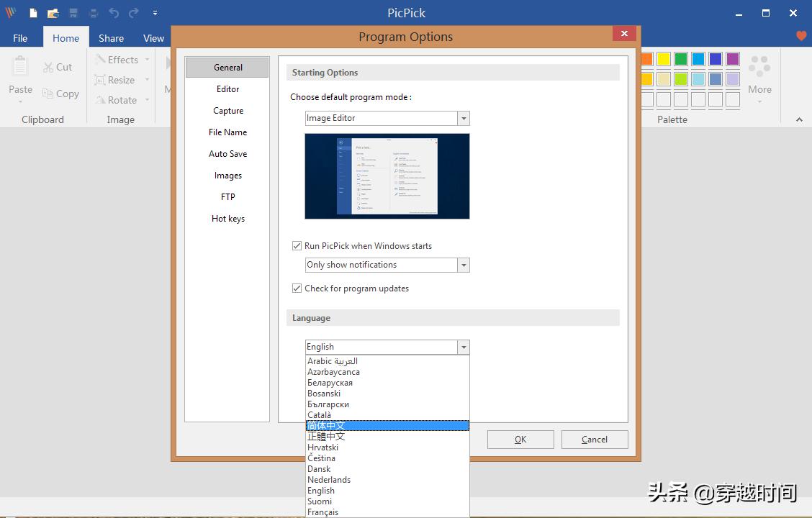The height and width of the screenshot is (518, 812).
Task: Select Nederlands from the language list
Action: tap(329, 480)
